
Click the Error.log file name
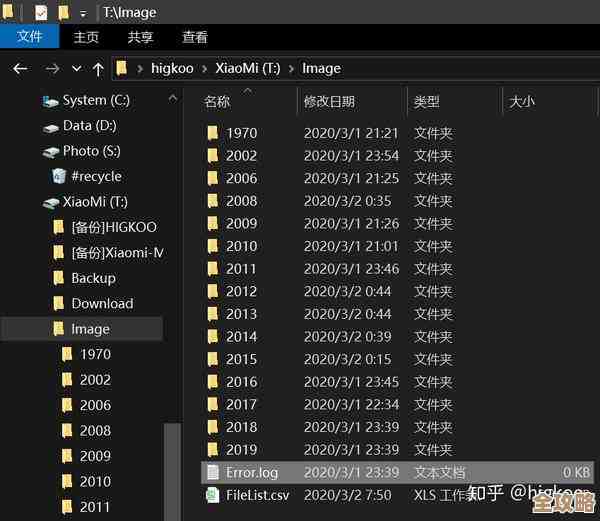252,473
